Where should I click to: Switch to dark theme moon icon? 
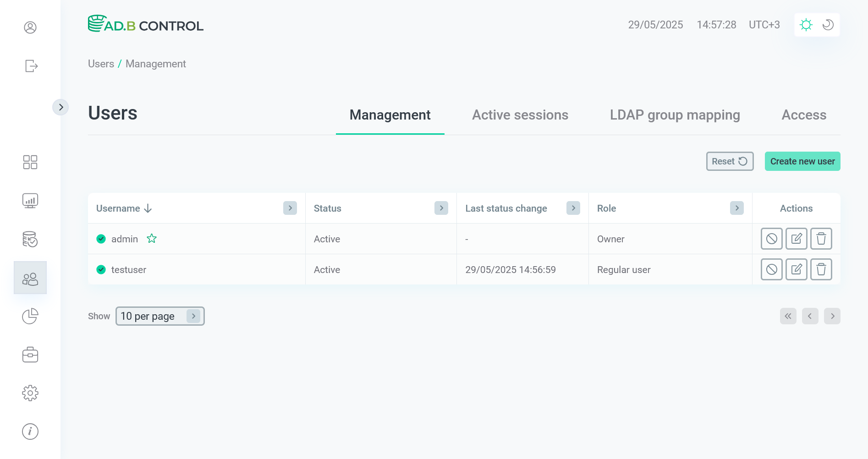[x=828, y=25]
